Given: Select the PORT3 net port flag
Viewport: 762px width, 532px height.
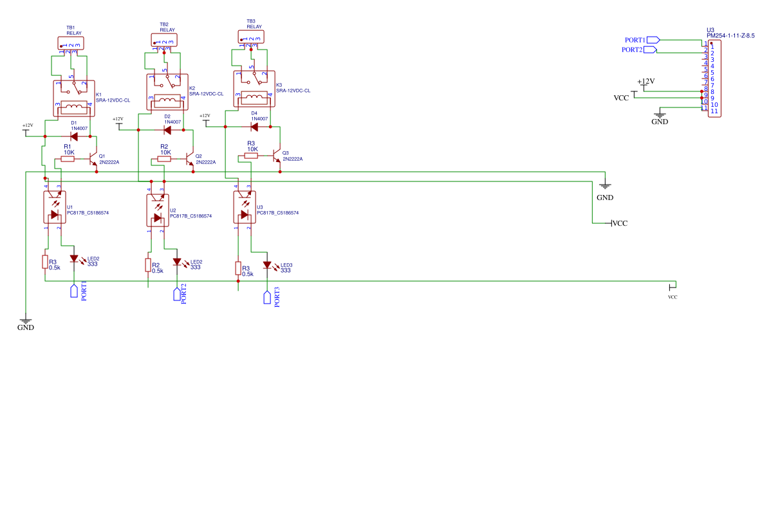Looking at the screenshot, I should click(x=267, y=297).
